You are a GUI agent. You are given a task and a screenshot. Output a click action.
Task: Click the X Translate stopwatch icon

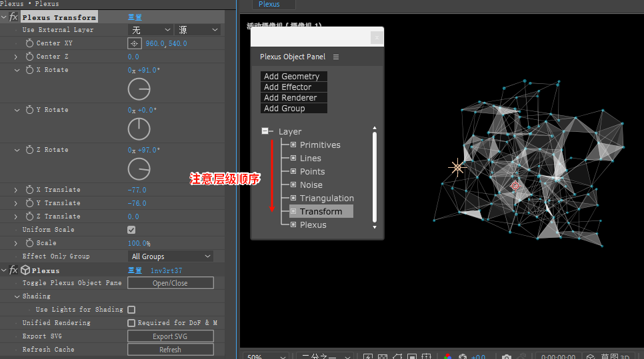pos(29,190)
